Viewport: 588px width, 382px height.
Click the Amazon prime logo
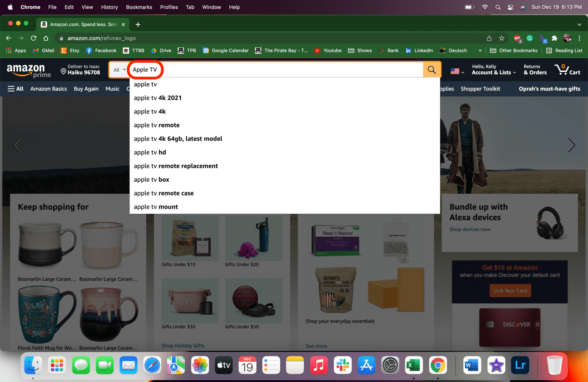coord(29,70)
